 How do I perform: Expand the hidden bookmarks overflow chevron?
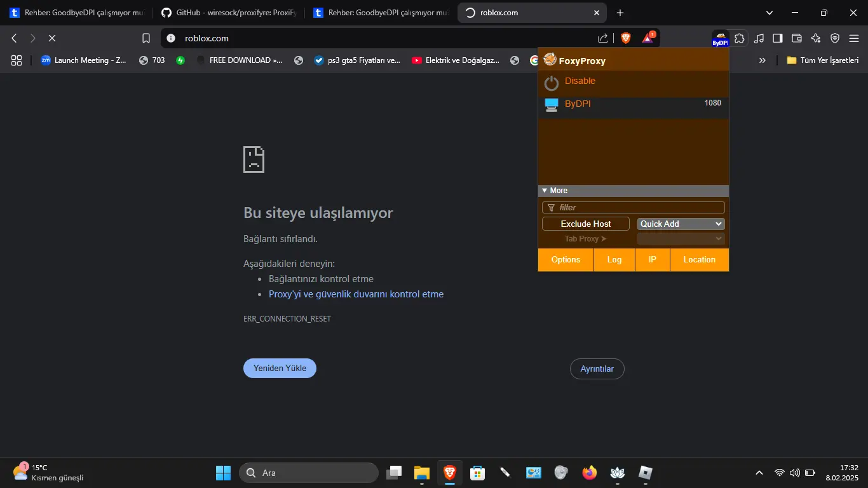point(762,60)
